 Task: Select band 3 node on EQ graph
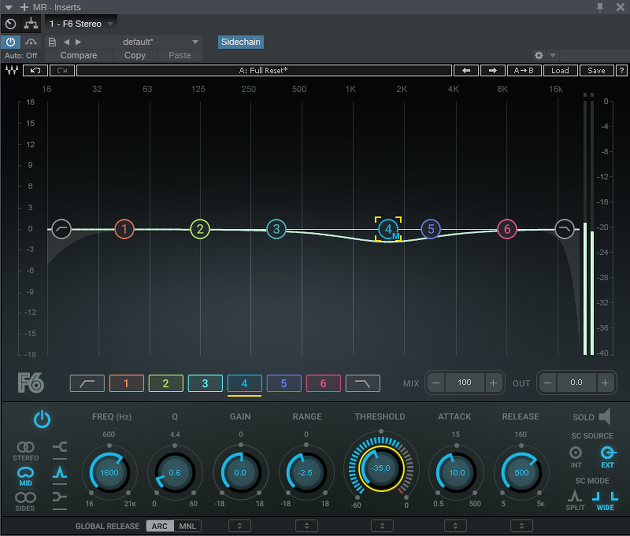pyautogui.click(x=276, y=229)
